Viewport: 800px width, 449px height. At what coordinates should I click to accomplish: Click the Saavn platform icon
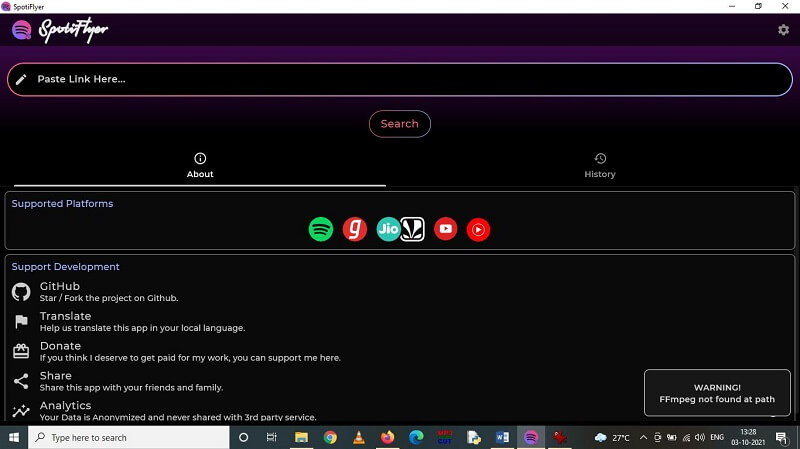pos(413,229)
